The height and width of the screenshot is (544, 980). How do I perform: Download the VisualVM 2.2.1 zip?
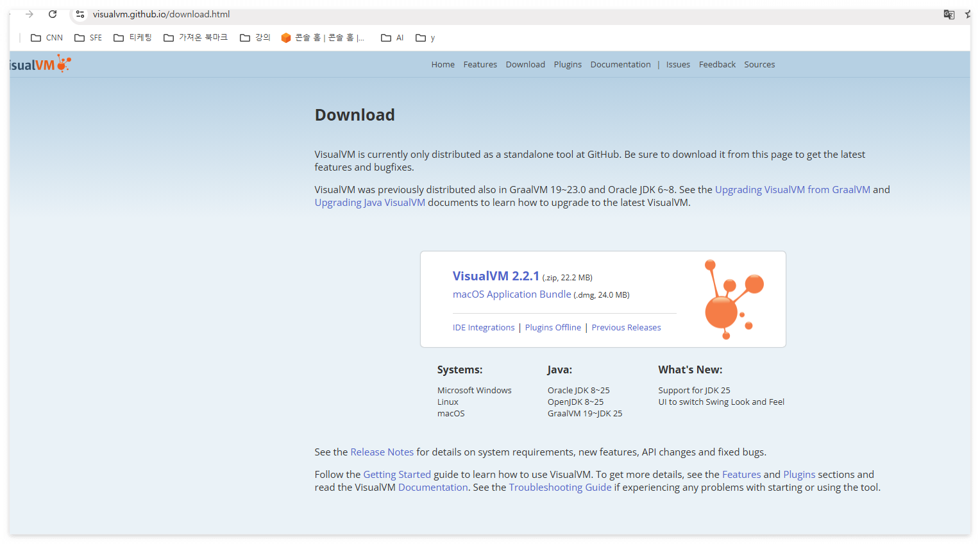[496, 276]
